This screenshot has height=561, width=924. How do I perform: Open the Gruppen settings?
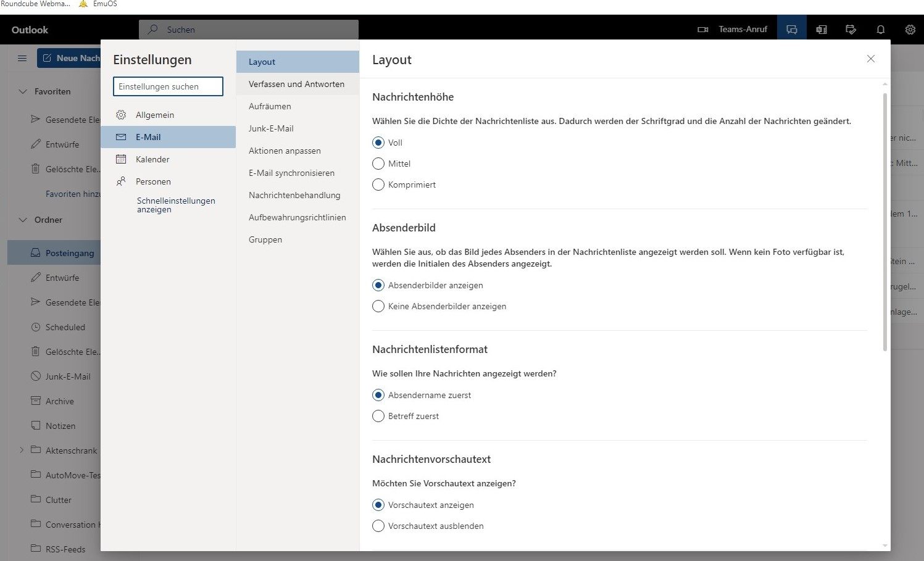298,239
